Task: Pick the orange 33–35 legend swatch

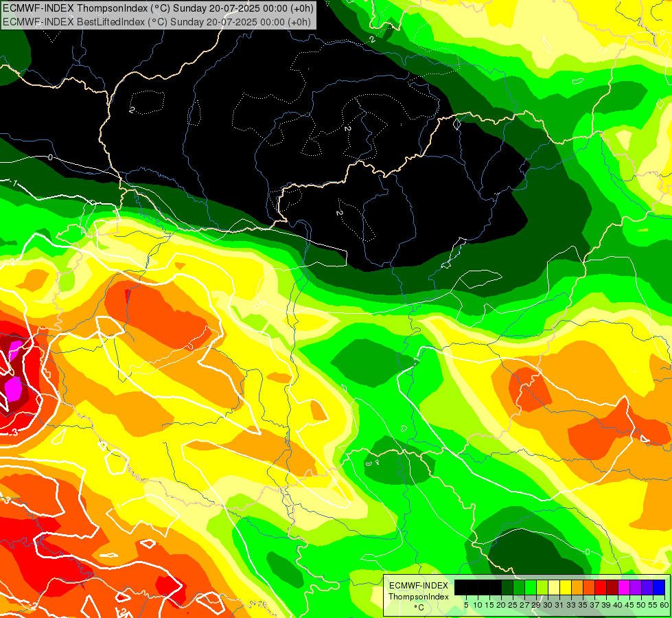Action: [577, 587]
